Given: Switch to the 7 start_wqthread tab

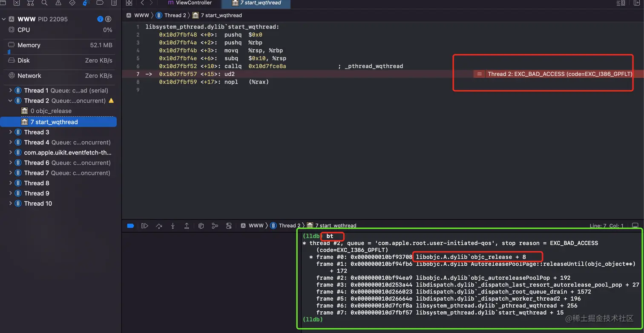Looking at the screenshot, I should pos(256,3).
